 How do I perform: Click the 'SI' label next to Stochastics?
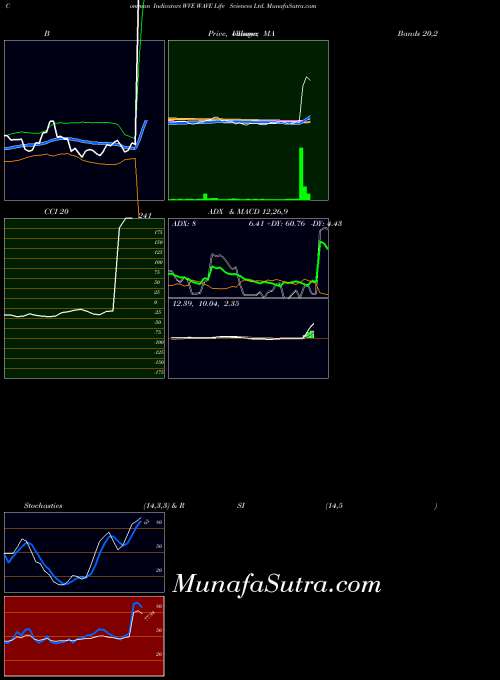(241, 506)
